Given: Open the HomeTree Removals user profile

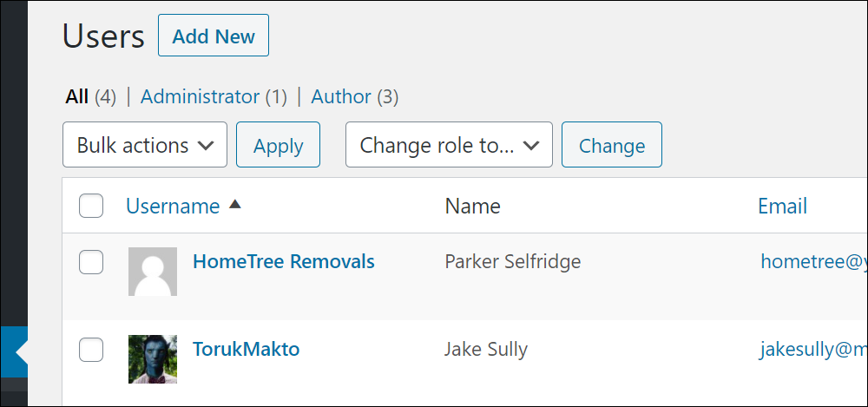Looking at the screenshot, I should (284, 261).
